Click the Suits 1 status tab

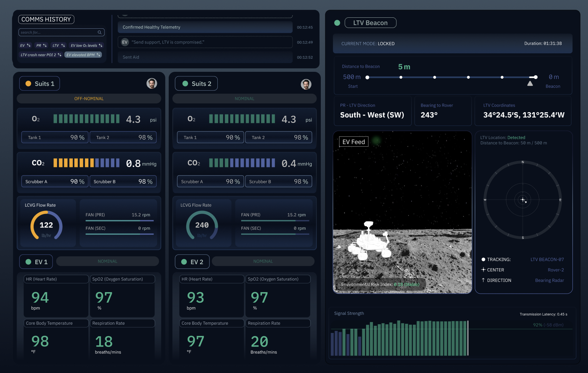coord(40,84)
